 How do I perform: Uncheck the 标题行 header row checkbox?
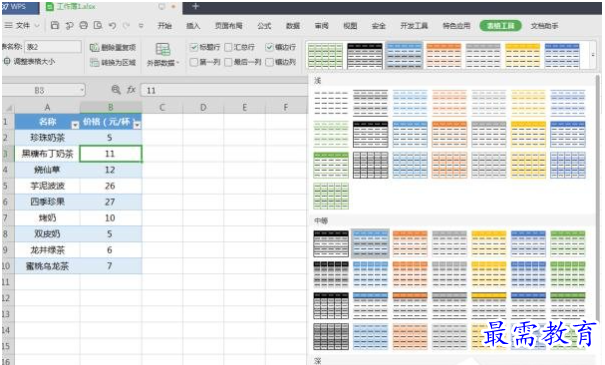coord(194,47)
